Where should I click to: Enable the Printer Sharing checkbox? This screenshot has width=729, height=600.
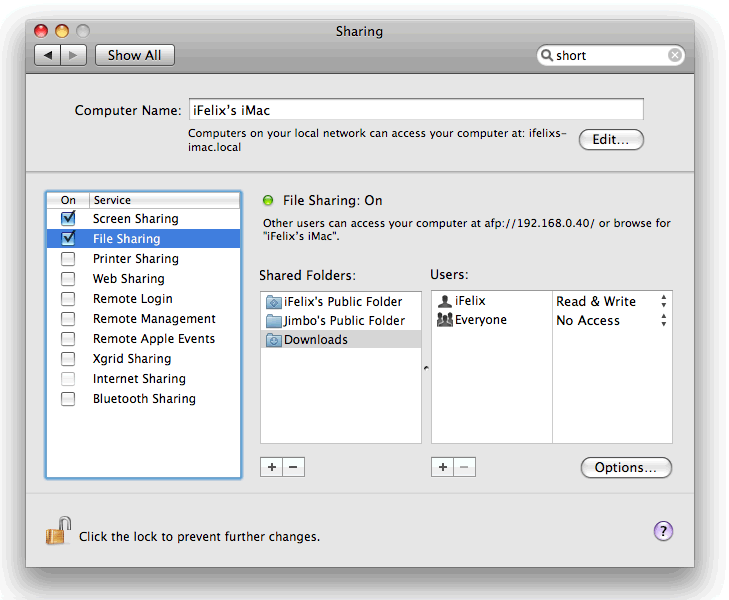68,258
